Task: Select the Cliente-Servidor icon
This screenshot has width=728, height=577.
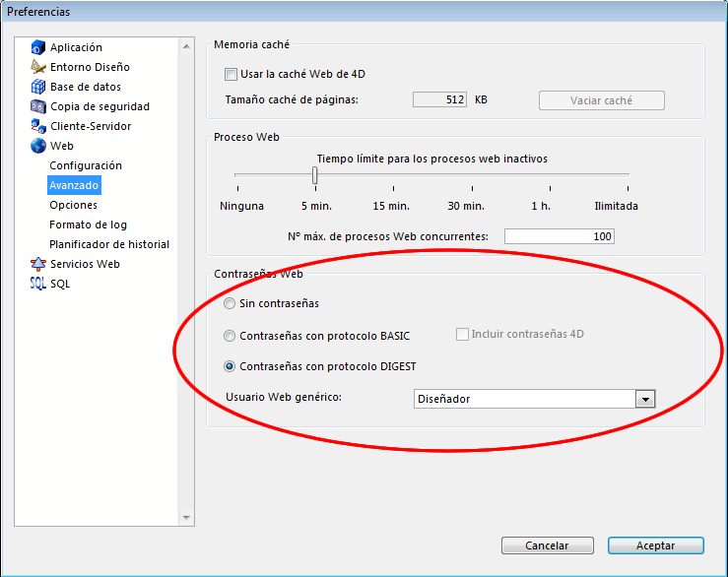Action: [38, 126]
